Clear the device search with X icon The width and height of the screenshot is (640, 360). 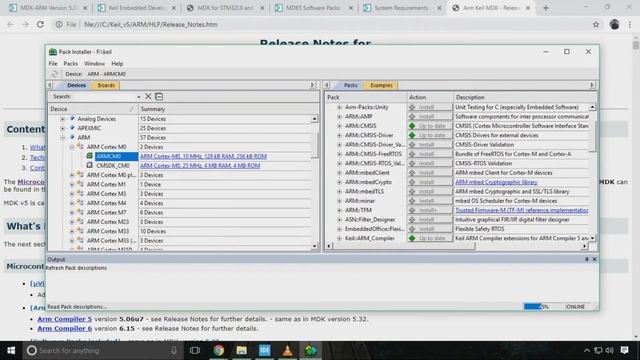[x=148, y=96]
